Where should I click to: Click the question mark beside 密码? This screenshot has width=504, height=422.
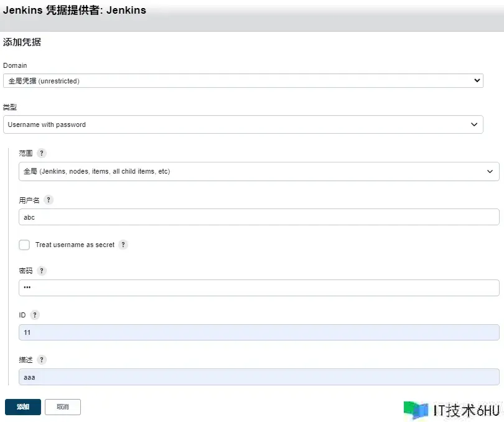[42, 271]
